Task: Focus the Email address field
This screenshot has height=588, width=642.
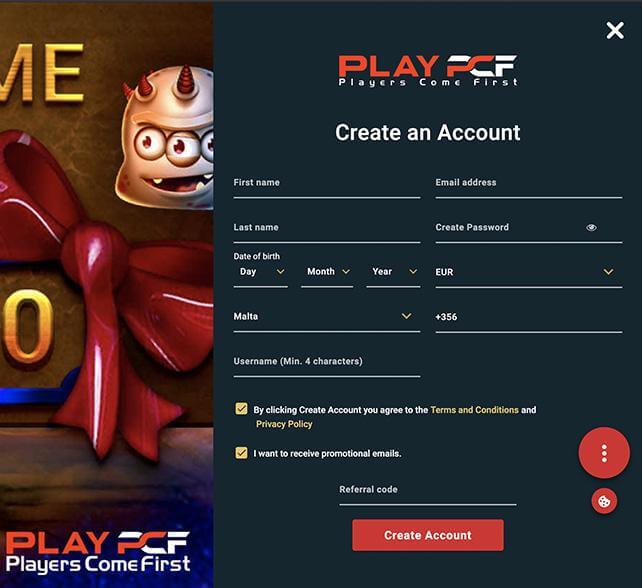Action: click(x=529, y=186)
